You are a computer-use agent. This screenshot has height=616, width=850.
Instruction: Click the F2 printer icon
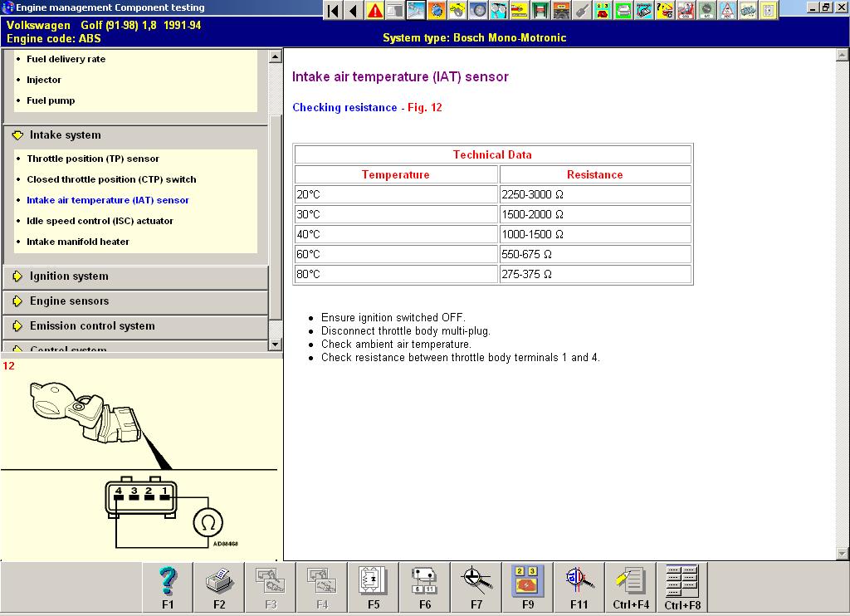[219, 587]
